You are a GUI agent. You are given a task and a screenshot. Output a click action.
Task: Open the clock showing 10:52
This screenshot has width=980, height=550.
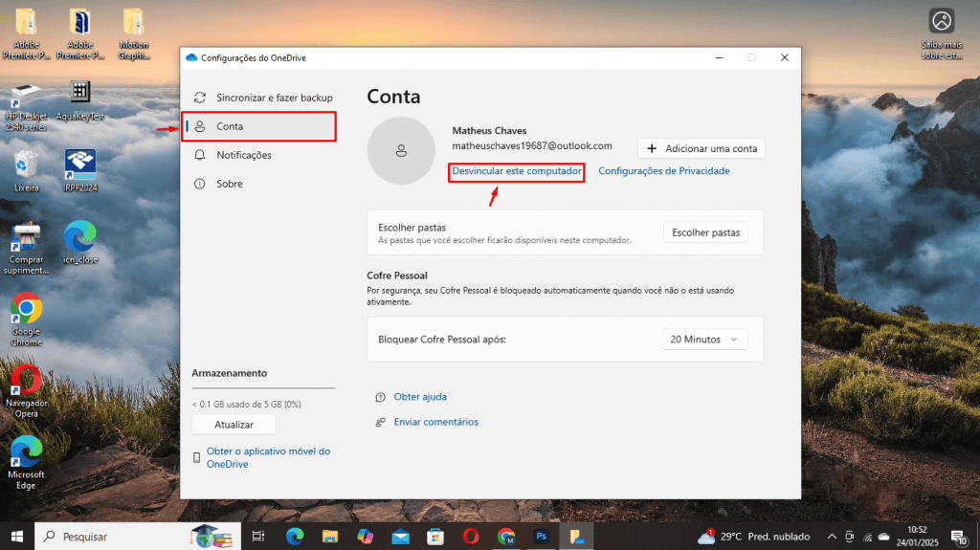pyautogui.click(x=917, y=537)
